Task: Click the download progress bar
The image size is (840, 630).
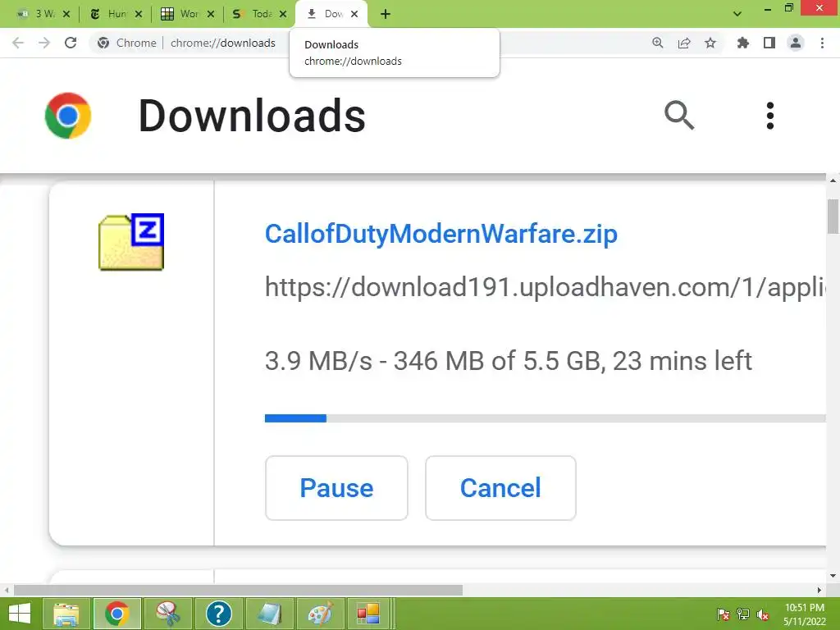Action: [x=545, y=418]
